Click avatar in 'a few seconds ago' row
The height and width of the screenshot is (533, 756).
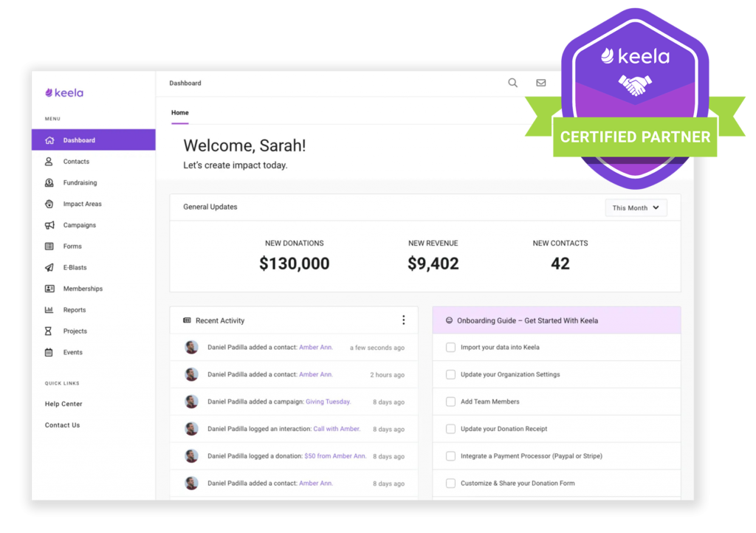(191, 347)
